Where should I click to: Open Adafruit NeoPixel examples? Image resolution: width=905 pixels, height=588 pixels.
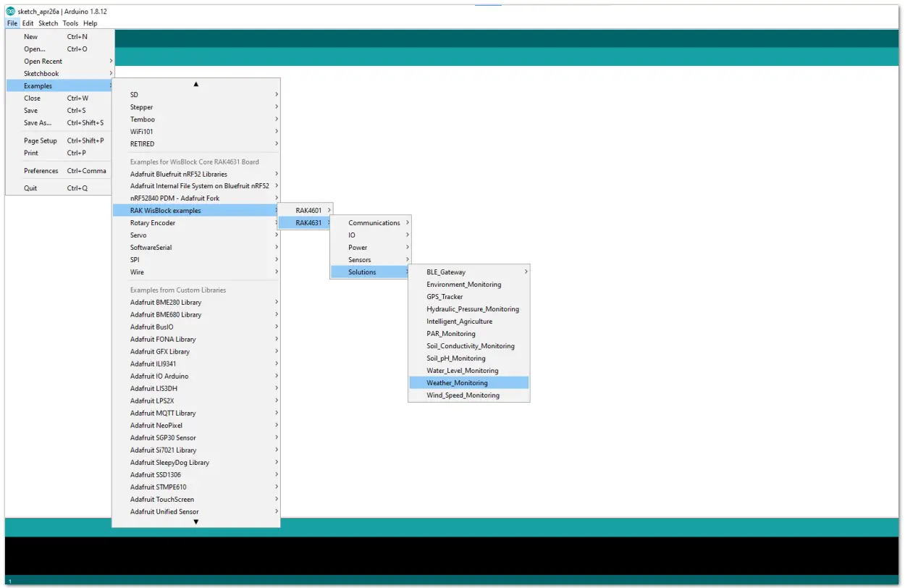pos(195,426)
